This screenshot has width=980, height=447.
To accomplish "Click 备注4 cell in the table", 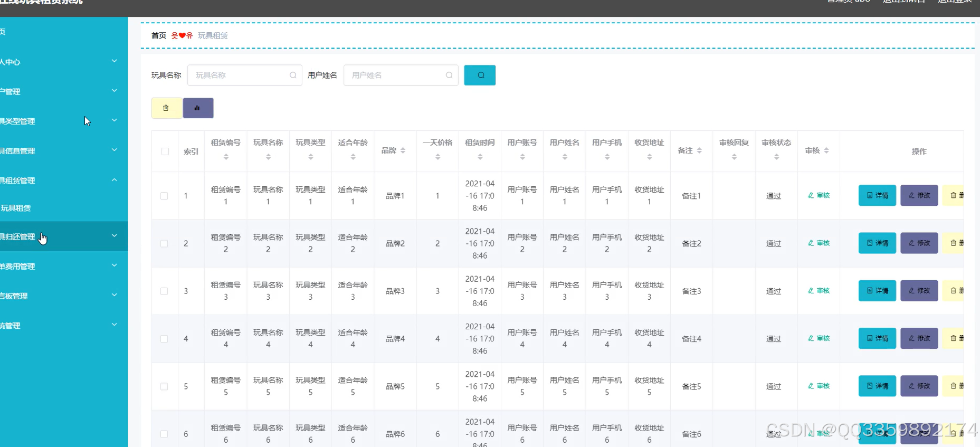I will 691,339.
